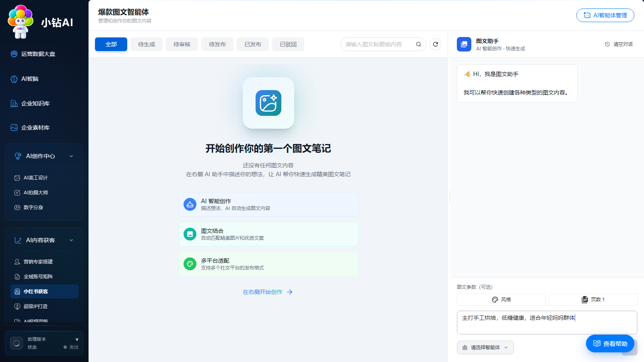
Task: Select the 待审核 filter tab
Action: (182, 44)
